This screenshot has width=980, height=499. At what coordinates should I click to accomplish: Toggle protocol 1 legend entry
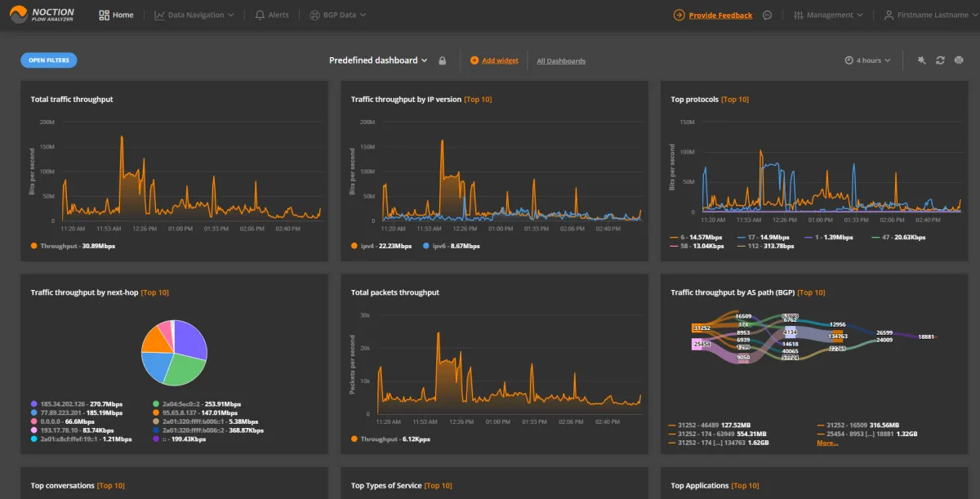(828, 237)
